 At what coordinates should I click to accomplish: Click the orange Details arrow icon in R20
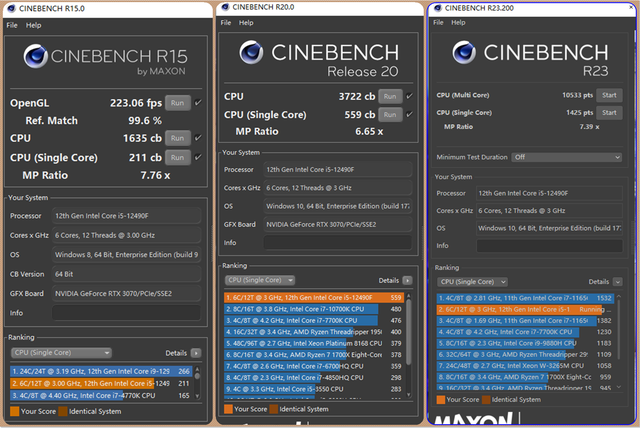407,280
